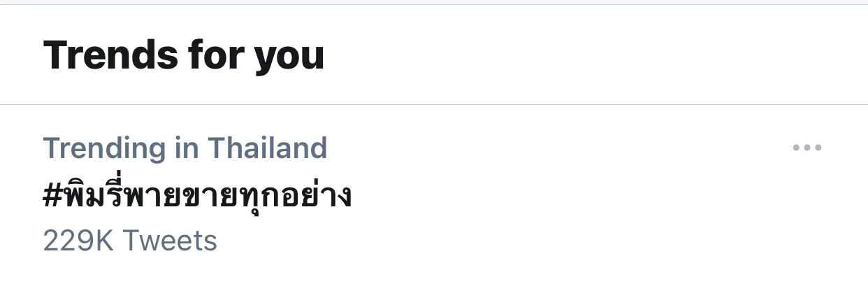Select the 'Trends for you' section title
The height and width of the screenshot is (284, 868).
184,55
